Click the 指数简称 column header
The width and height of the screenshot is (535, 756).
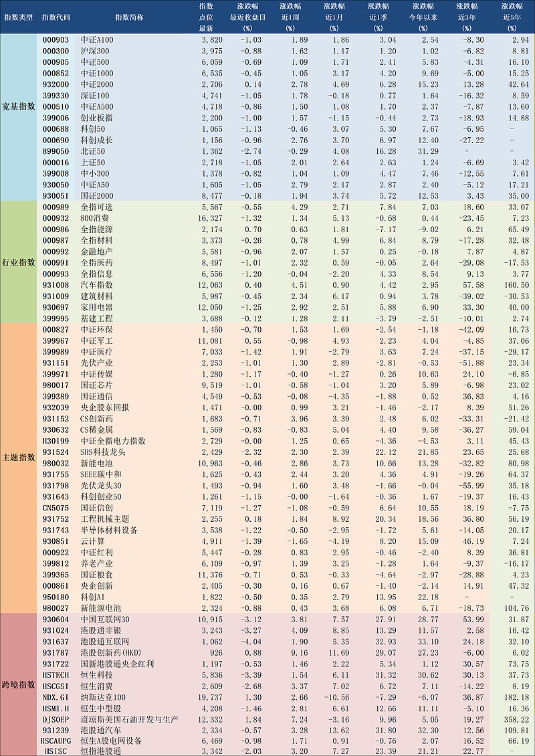pyautogui.click(x=128, y=17)
